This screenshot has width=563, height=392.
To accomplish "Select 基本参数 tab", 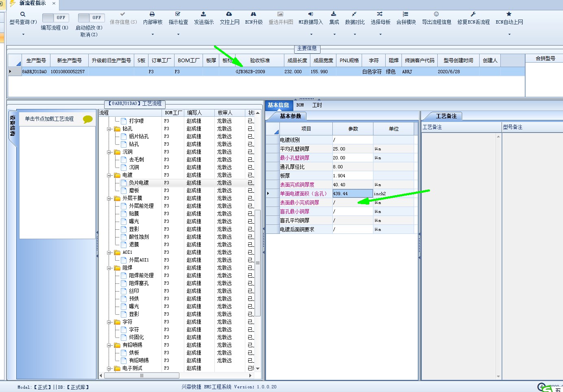I will [290, 116].
